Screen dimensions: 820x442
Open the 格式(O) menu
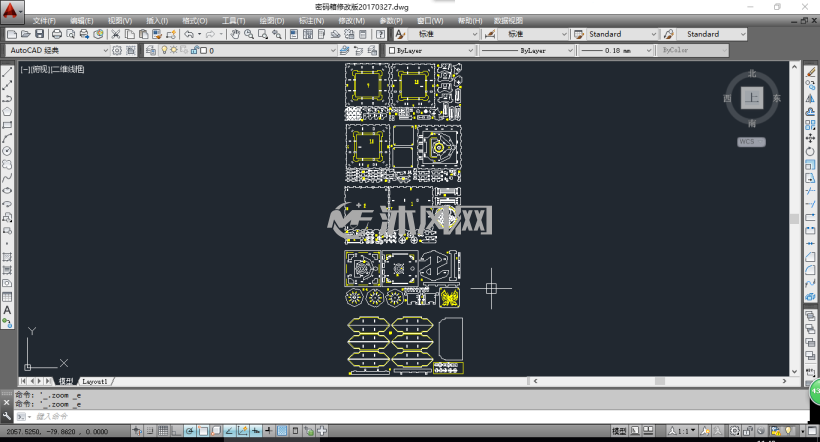click(195, 21)
